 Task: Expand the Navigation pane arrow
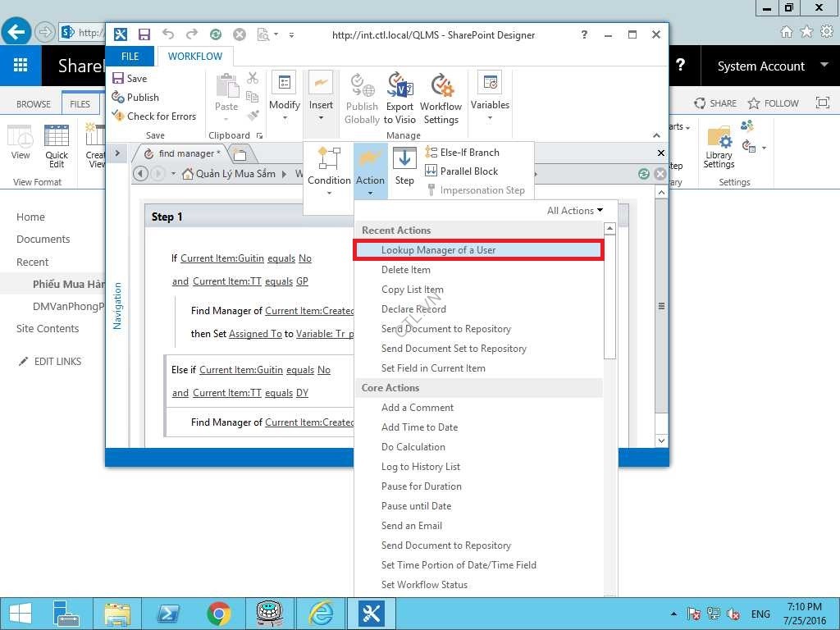pos(117,153)
